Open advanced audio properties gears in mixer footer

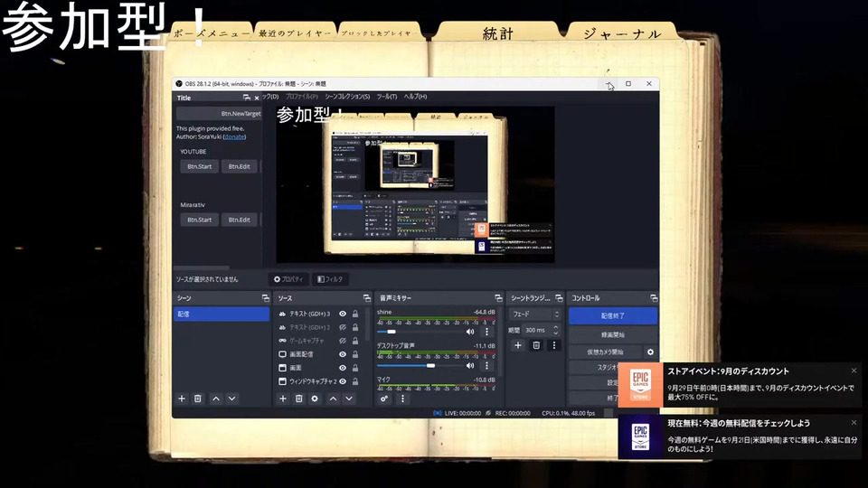pos(384,399)
